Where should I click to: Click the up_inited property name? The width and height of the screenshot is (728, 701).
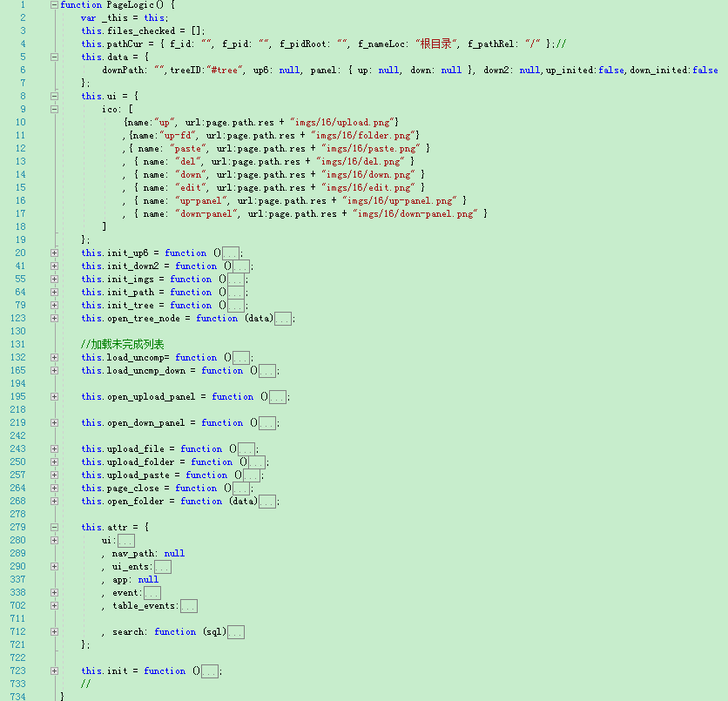coord(570,70)
